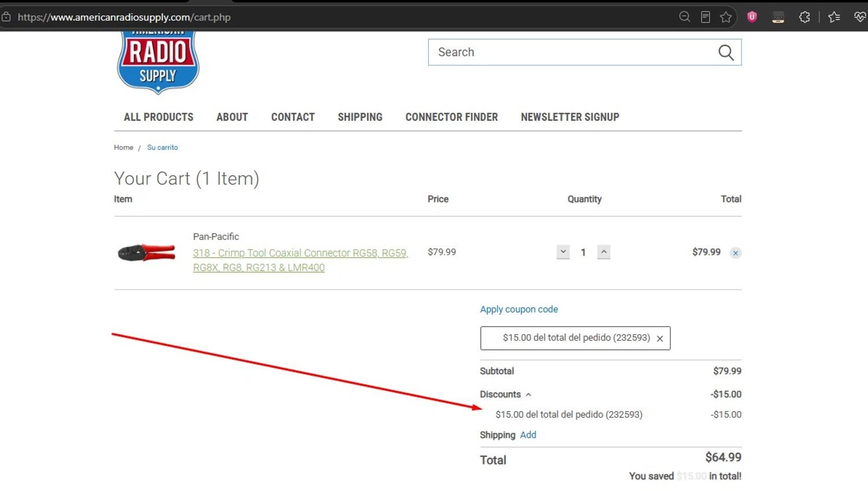Click the Home breadcrumb link

pos(123,147)
